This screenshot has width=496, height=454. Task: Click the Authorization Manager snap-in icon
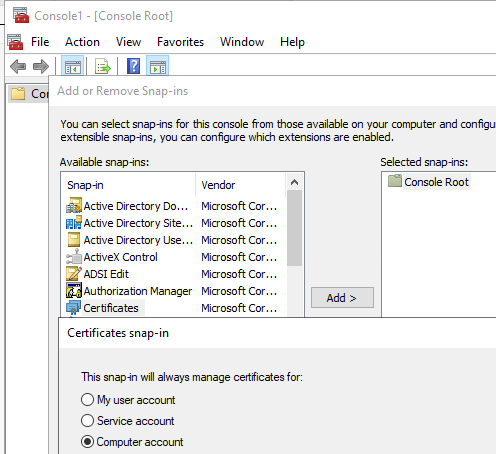[x=74, y=290]
